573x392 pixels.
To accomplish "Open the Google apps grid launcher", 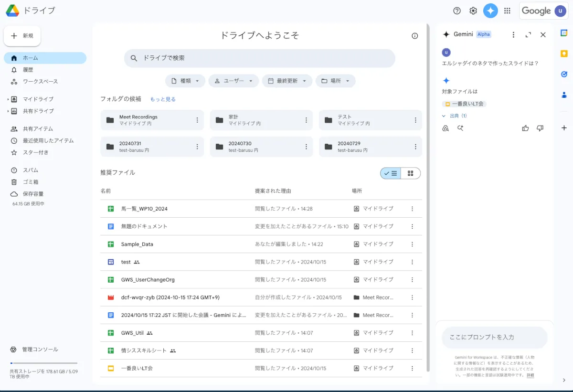I will pos(507,11).
